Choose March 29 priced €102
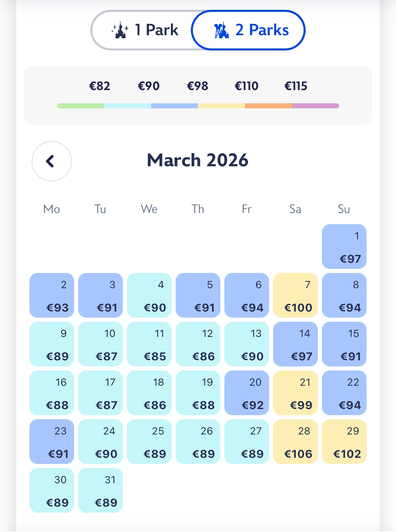Viewport: 396px width, 532px height. click(x=344, y=442)
